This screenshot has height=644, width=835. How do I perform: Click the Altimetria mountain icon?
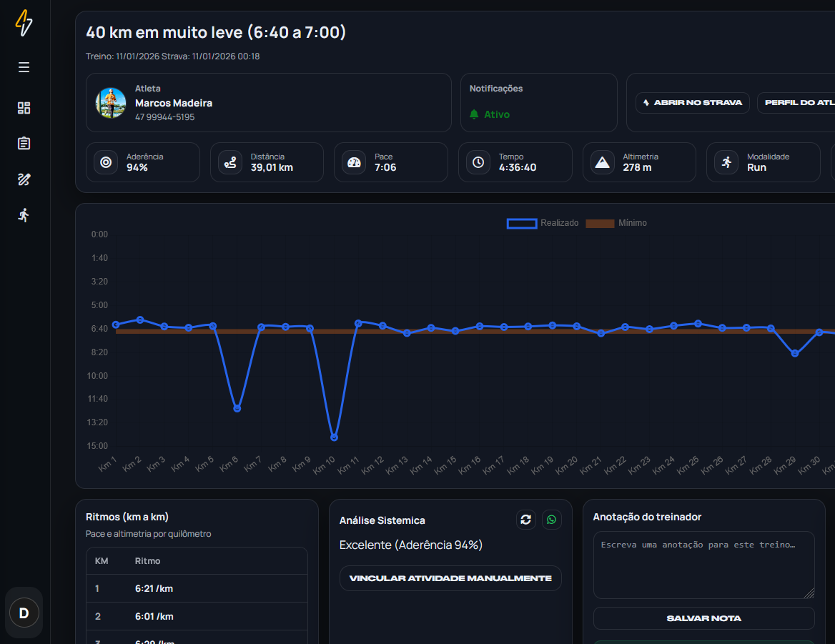coord(603,162)
